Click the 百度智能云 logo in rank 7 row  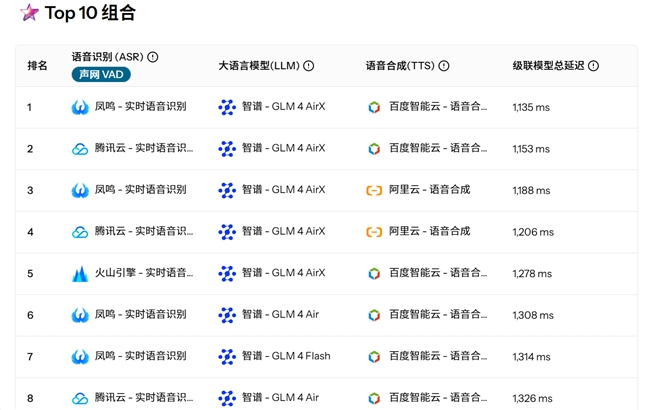[x=374, y=357]
